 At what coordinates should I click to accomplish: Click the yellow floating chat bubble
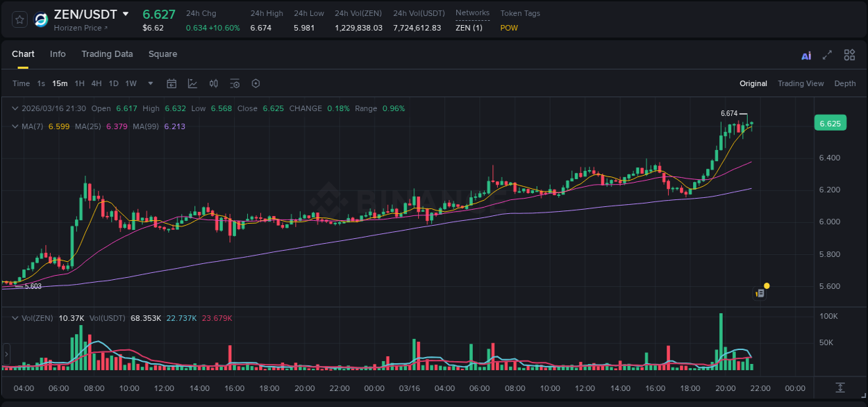pyautogui.click(x=765, y=286)
